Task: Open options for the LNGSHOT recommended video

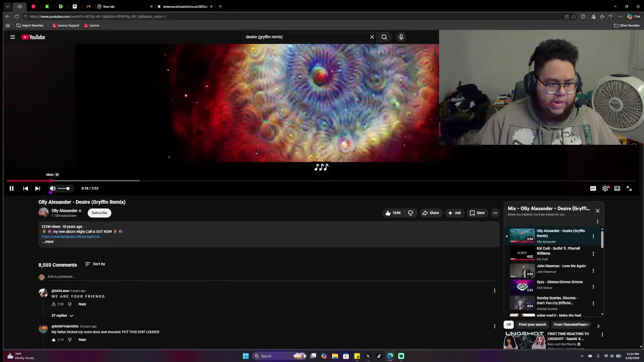Action: pos(602,335)
